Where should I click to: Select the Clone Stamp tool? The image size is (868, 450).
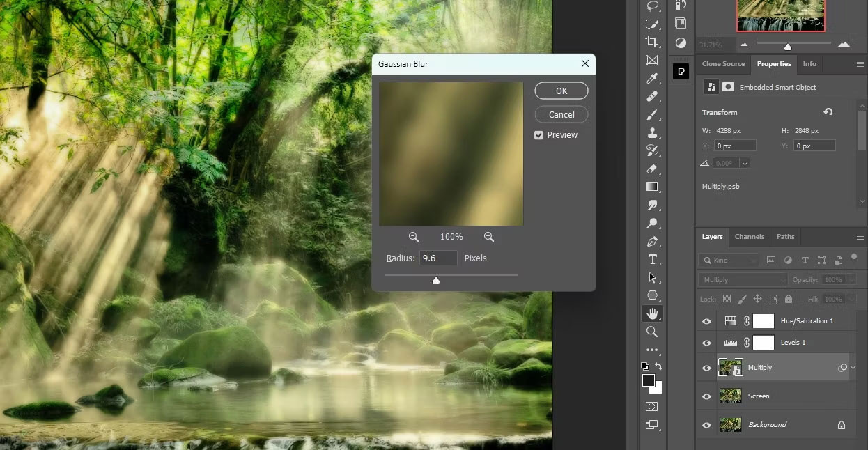coord(652,132)
